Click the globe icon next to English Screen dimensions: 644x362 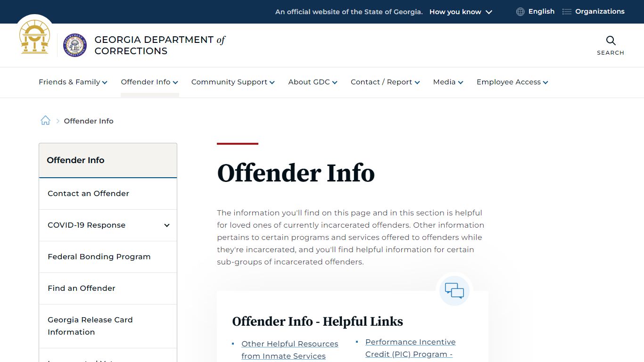coord(519,11)
